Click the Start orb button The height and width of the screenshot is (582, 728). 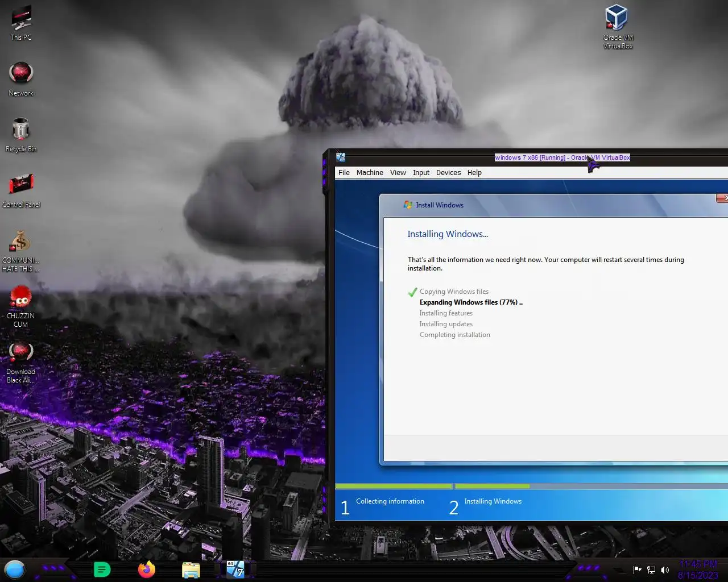[x=15, y=569]
